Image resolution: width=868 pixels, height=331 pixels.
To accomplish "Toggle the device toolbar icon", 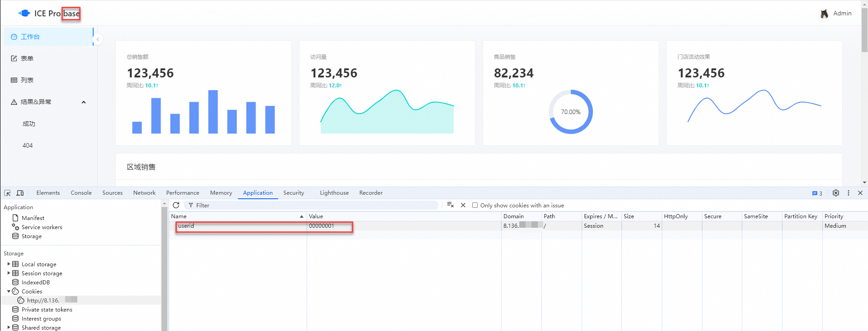I will coord(20,193).
